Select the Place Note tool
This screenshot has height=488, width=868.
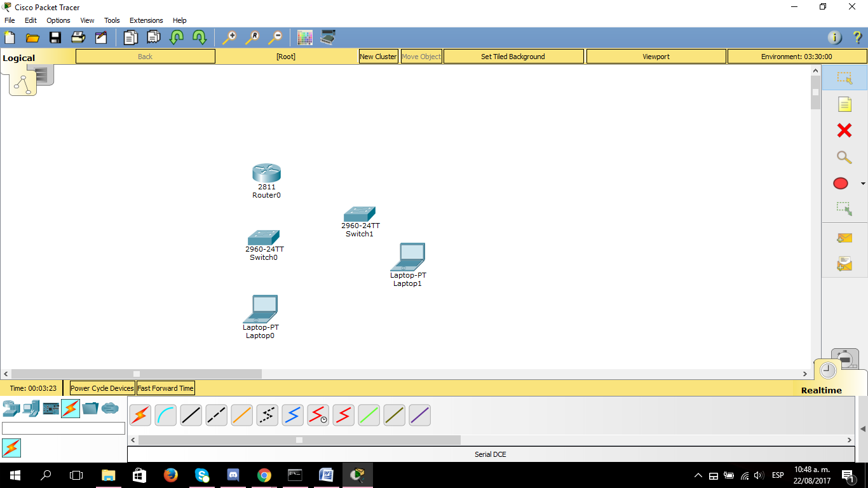coord(844,104)
